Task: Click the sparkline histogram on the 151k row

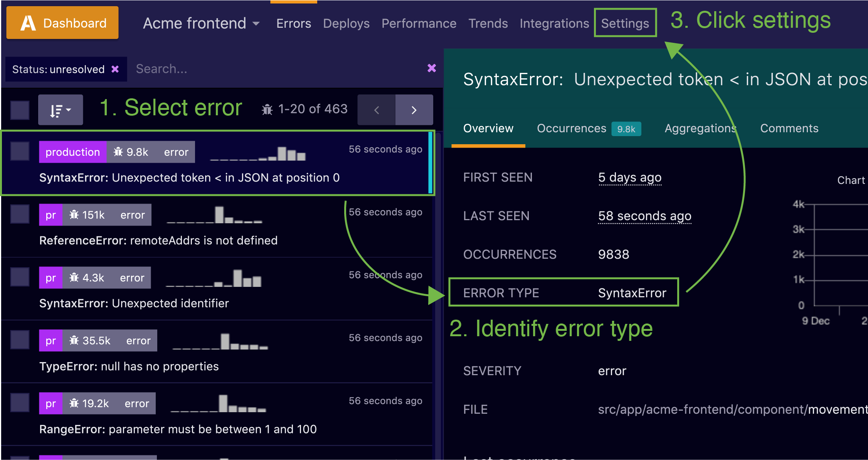Action: coord(214,215)
